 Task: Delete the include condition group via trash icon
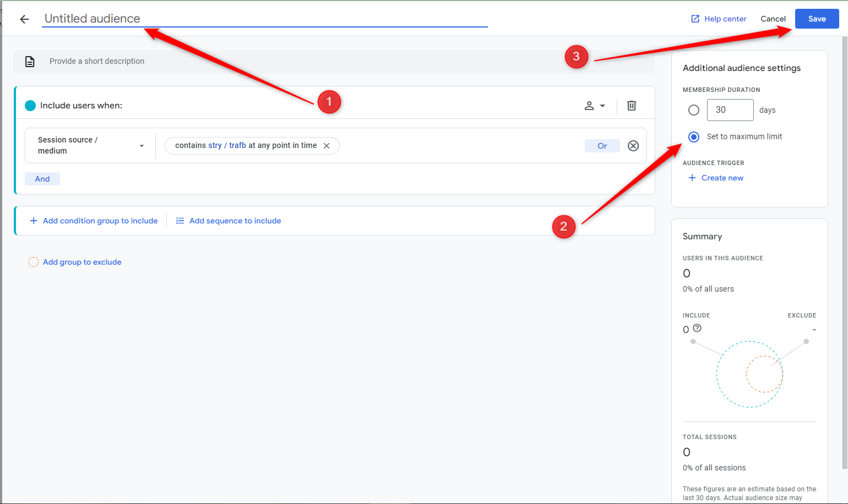(x=632, y=106)
